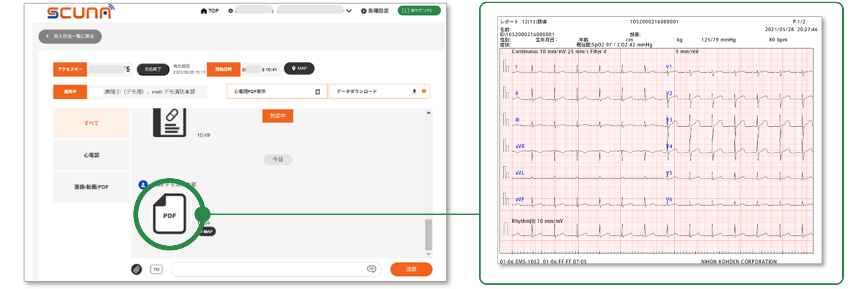Open the PDF file attachment icon

pyautogui.click(x=170, y=214)
